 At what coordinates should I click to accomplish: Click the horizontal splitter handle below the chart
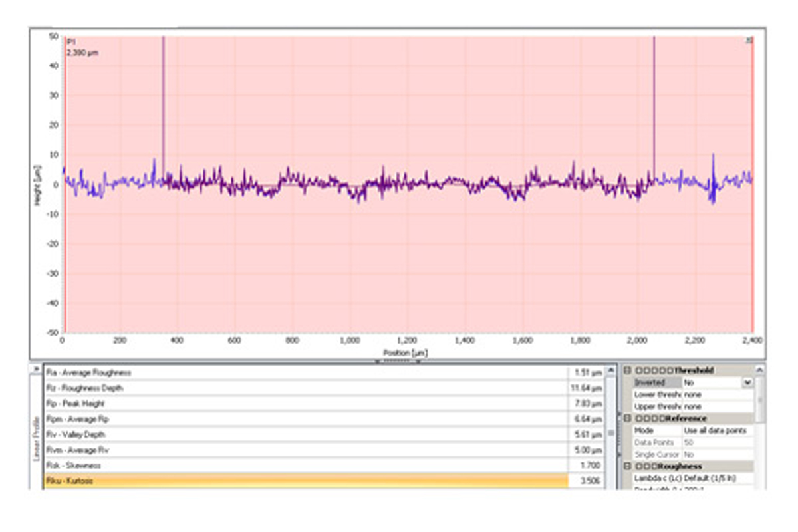[x=398, y=362]
